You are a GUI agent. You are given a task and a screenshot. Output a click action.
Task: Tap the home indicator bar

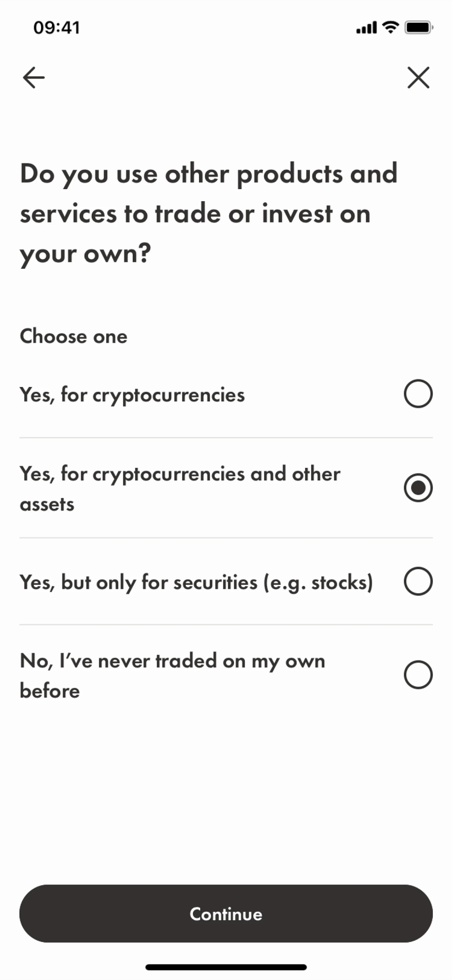226,967
